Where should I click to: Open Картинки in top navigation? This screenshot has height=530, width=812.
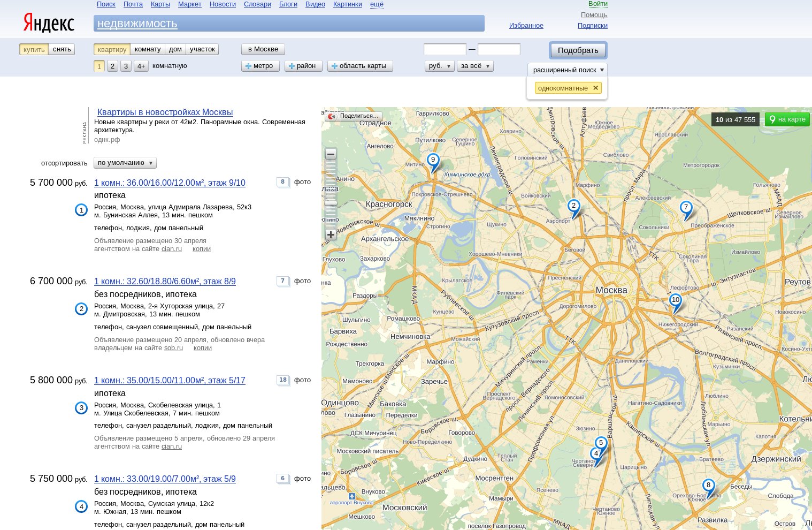(348, 4)
